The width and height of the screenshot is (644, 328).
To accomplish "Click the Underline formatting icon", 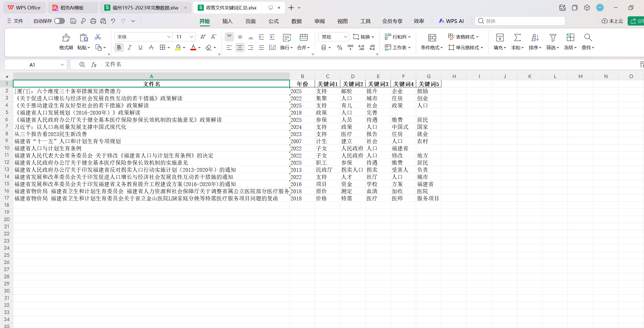I will click(x=140, y=47).
